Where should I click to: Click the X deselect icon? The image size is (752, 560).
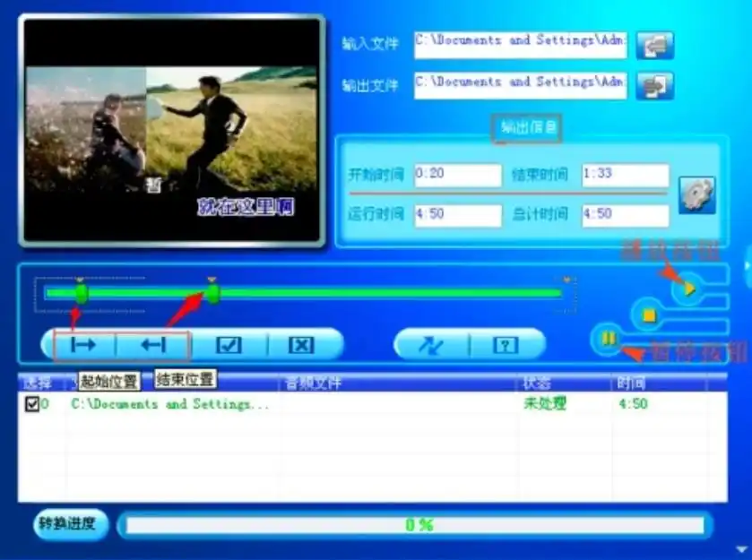302,344
